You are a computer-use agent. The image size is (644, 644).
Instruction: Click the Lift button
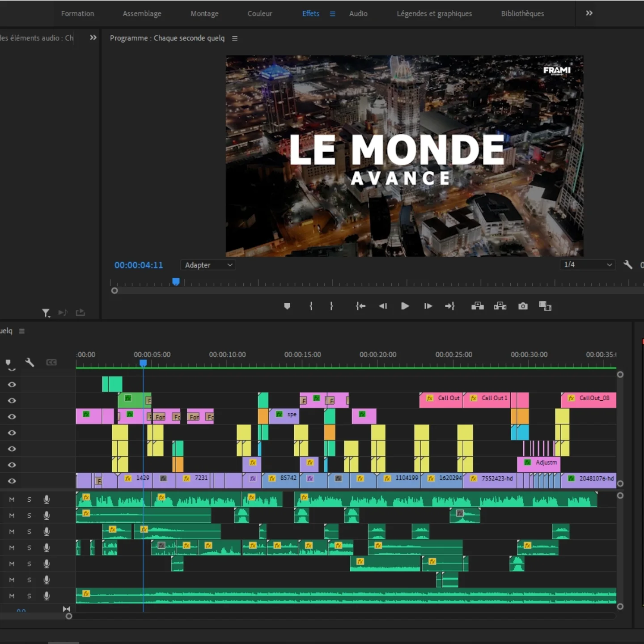tap(478, 306)
